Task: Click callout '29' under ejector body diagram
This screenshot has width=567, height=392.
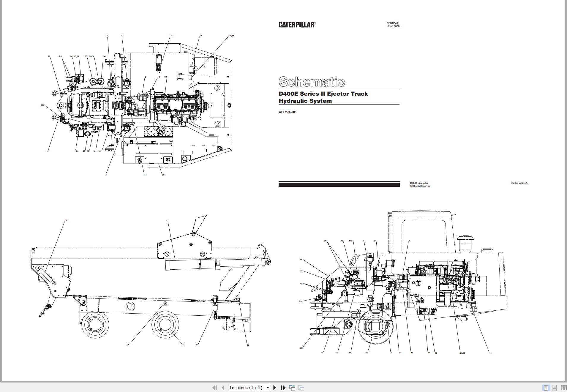Action: tap(127, 344)
